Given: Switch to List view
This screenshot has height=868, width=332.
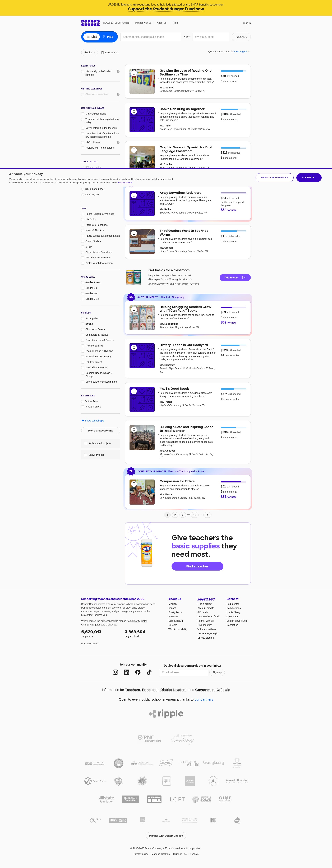Looking at the screenshot, I should click(x=91, y=37).
